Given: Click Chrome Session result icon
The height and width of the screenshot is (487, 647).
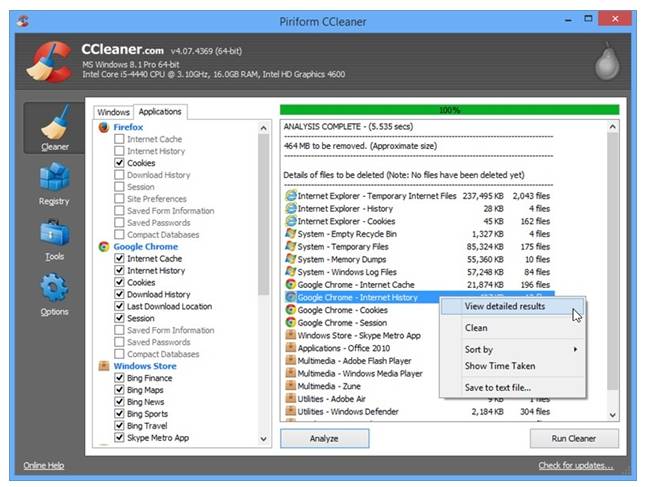Looking at the screenshot, I should (x=291, y=323).
